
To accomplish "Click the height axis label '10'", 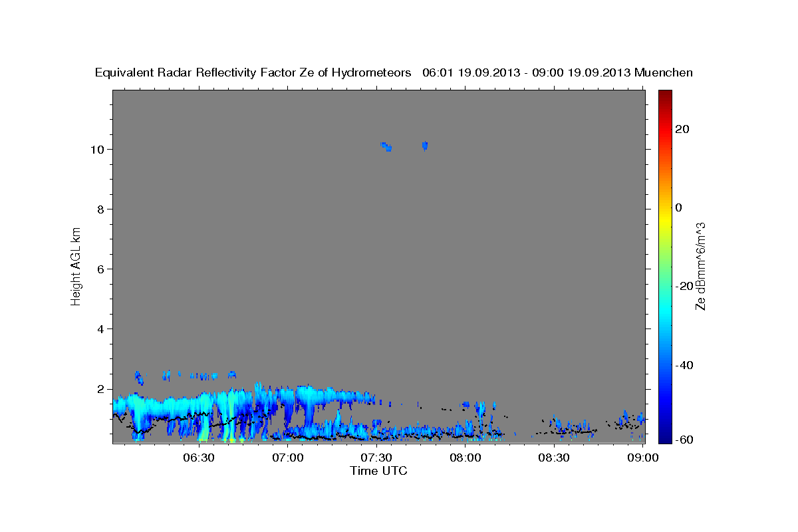I will tap(98, 149).
